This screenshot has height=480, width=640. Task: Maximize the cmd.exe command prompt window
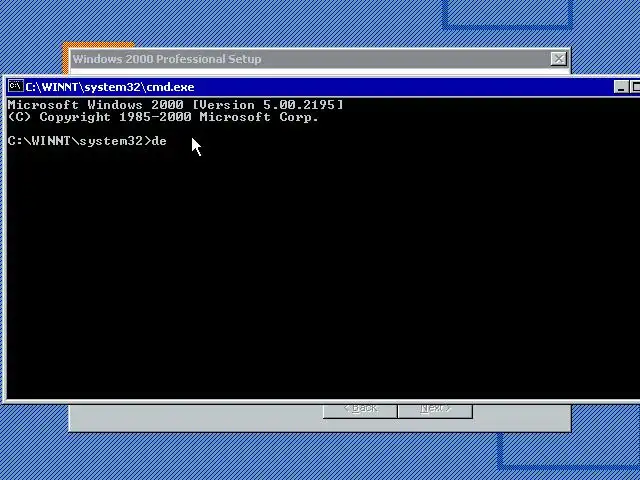click(635, 87)
